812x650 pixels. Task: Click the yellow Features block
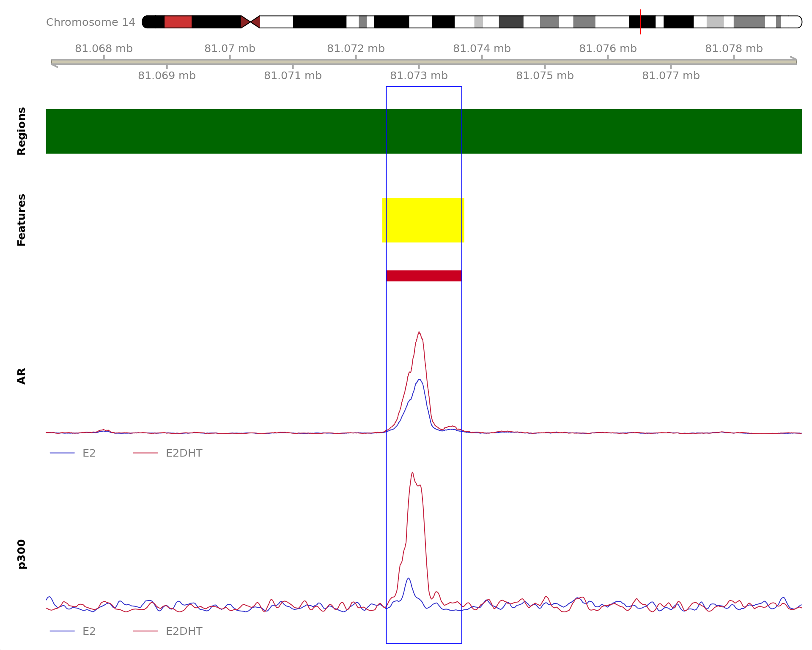[423, 220]
